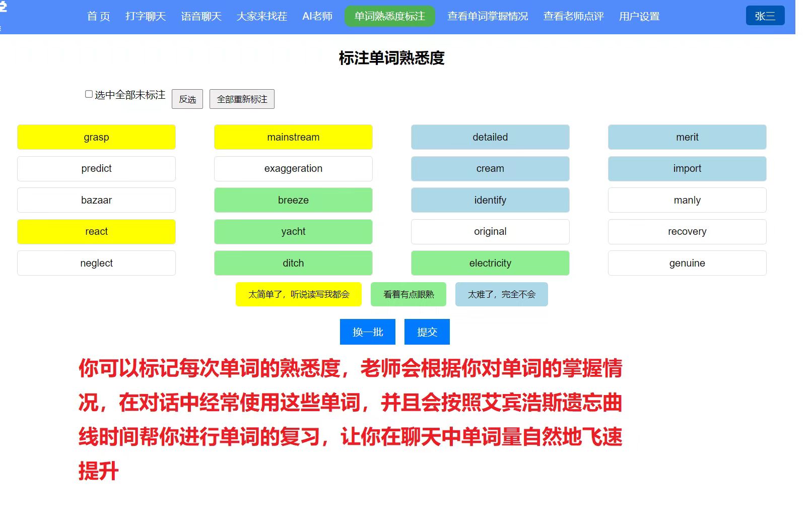Viewport: 812px width, 518px height.
Task: Toggle selection of the word grasp
Action: click(96, 137)
